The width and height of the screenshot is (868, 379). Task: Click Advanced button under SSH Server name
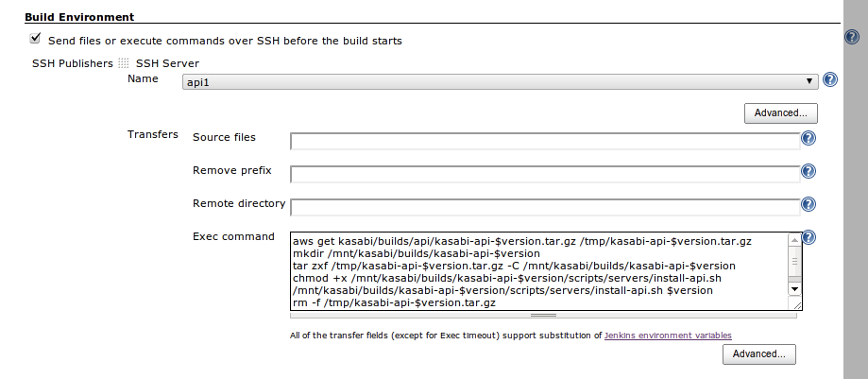coord(780,113)
